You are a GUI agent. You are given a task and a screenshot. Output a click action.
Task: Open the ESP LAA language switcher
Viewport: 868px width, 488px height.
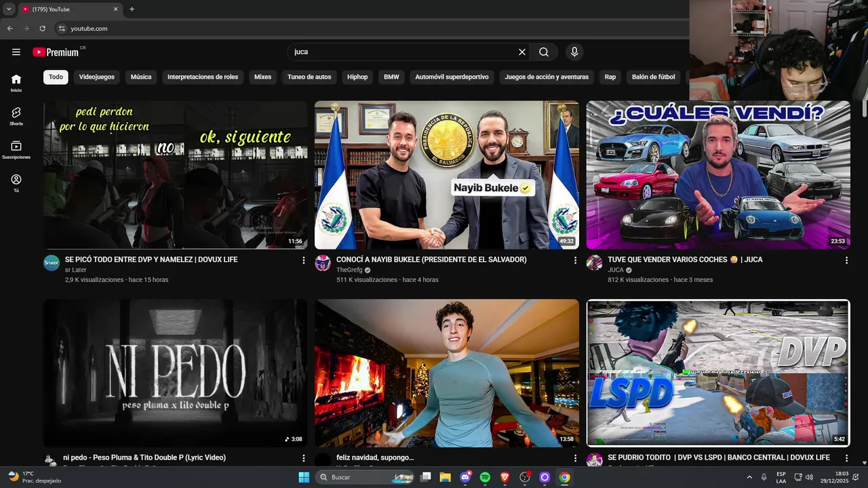pos(781,477)
